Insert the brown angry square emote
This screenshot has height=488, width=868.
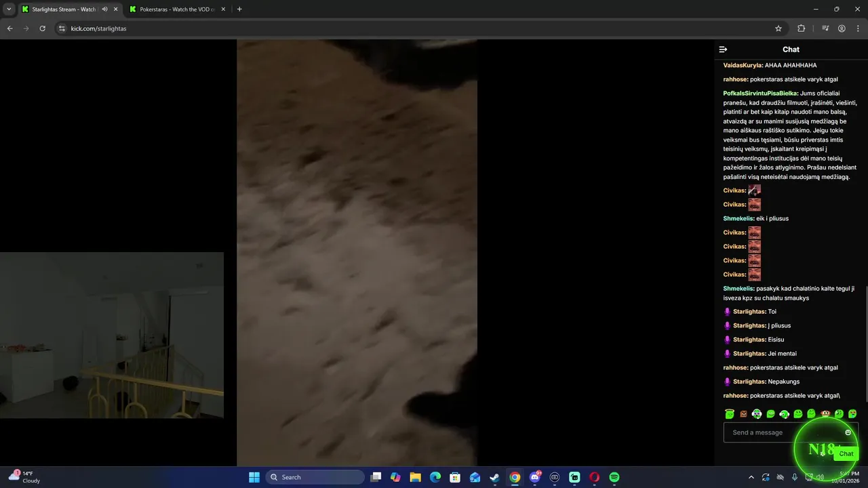[743, 413]
